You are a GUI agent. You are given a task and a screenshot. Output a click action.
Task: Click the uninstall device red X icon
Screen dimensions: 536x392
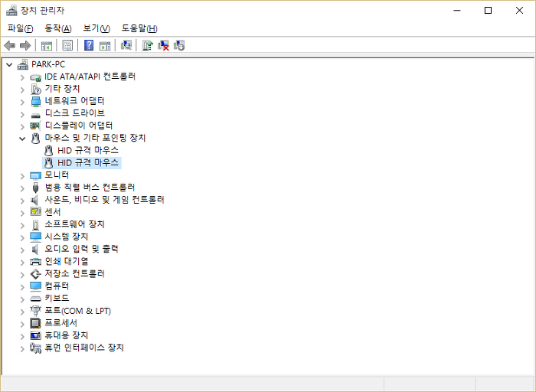(x=163, y=45)
